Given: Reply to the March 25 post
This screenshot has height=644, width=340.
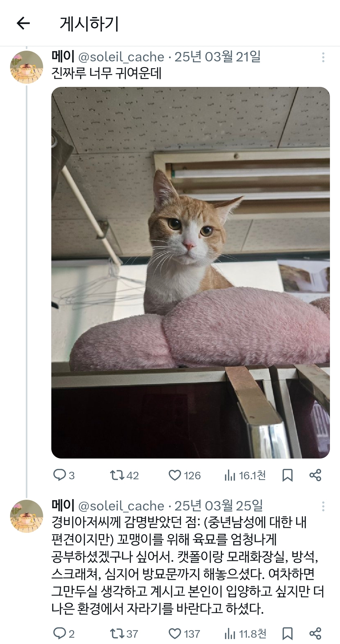Looking at the screenshot, I should [x=59, y=633].
